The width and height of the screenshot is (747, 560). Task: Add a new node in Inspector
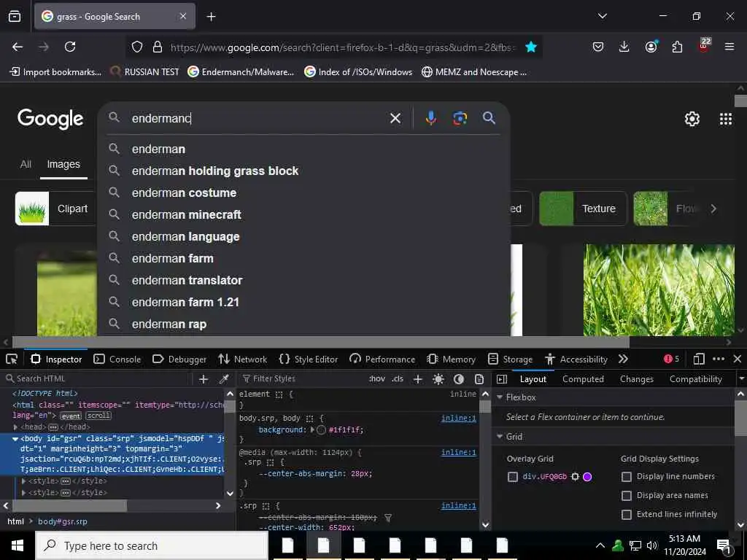click(204, 379)
